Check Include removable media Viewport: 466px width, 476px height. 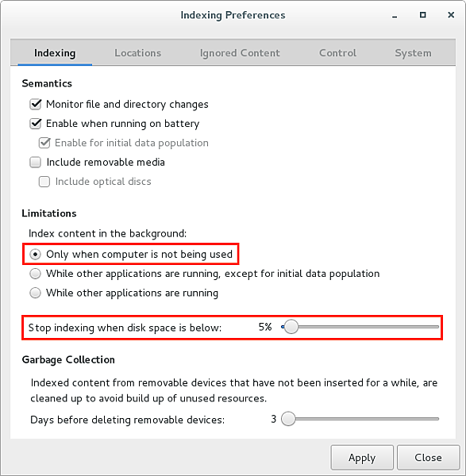pyautogui.click(x=35, y=162)
